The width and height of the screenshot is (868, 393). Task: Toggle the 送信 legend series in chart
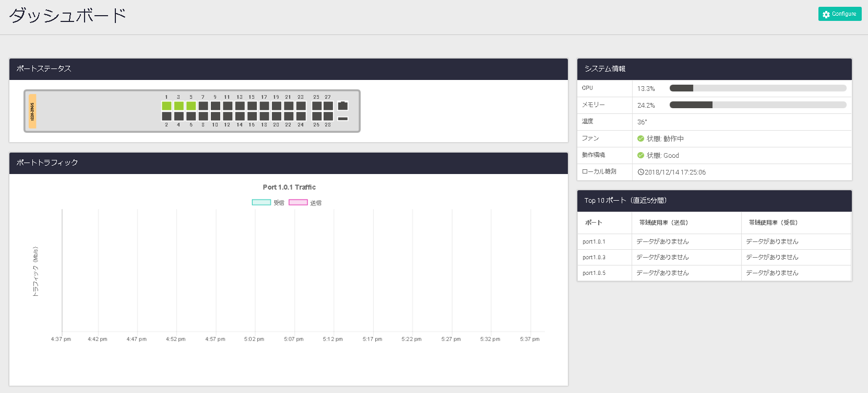pyautogui.click(x=298, y=203)
